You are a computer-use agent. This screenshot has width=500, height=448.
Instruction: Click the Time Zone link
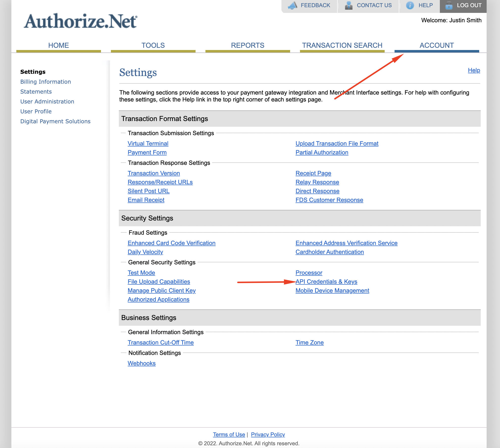point(309,343)
